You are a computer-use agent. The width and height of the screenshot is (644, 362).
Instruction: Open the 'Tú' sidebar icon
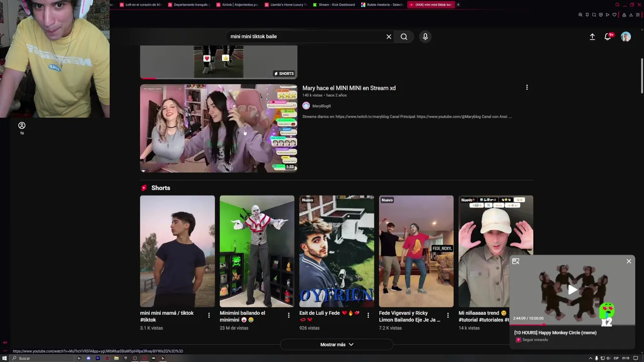[x=22, y=128]
